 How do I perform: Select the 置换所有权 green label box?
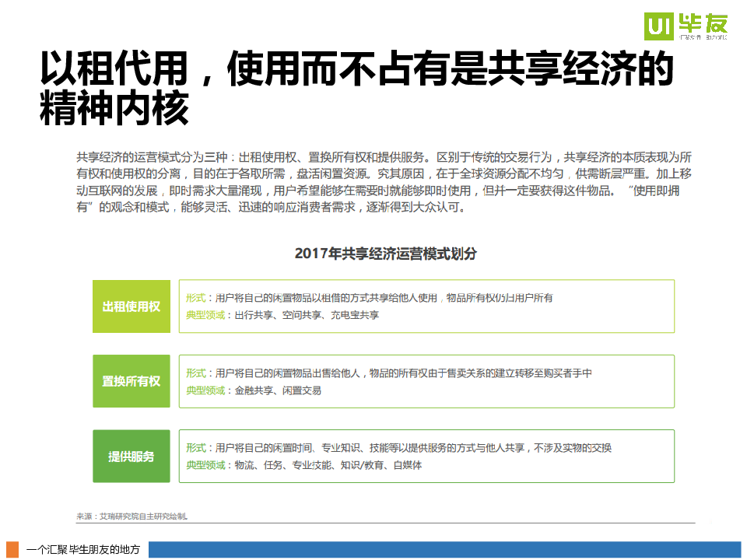pos(132,381)
